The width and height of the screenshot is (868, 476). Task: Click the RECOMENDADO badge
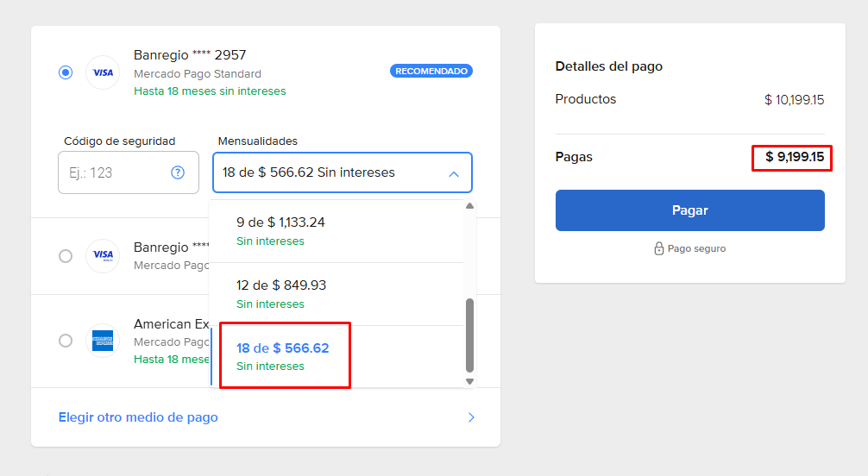coord(431,71)
